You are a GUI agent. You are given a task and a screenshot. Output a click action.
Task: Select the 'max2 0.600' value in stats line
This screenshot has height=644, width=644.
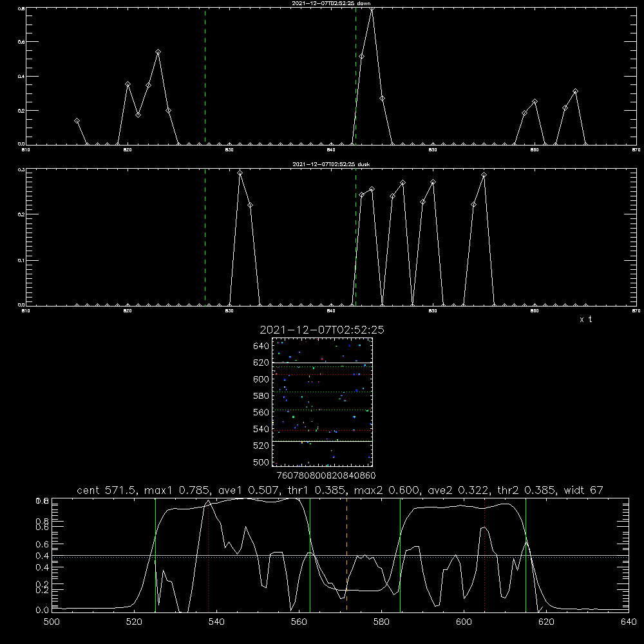tap(386, 490)
